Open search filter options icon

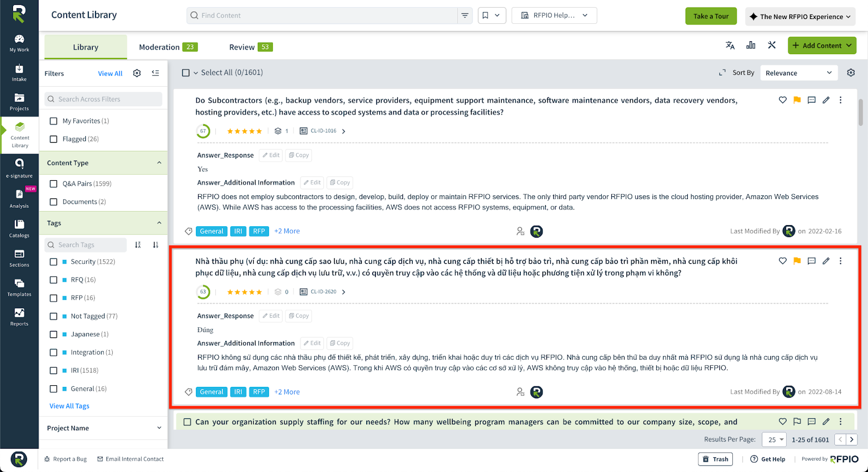pyautogui.click(x=465, y=16)
